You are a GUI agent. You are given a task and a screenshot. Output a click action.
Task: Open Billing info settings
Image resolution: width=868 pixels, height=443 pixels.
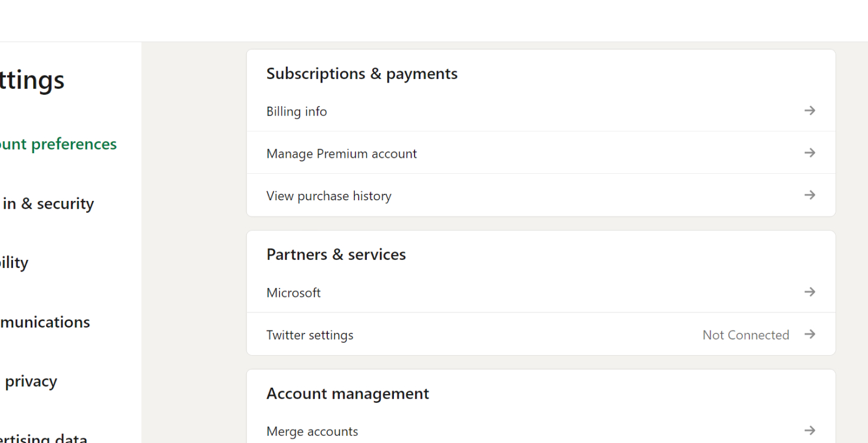(297, 111)
